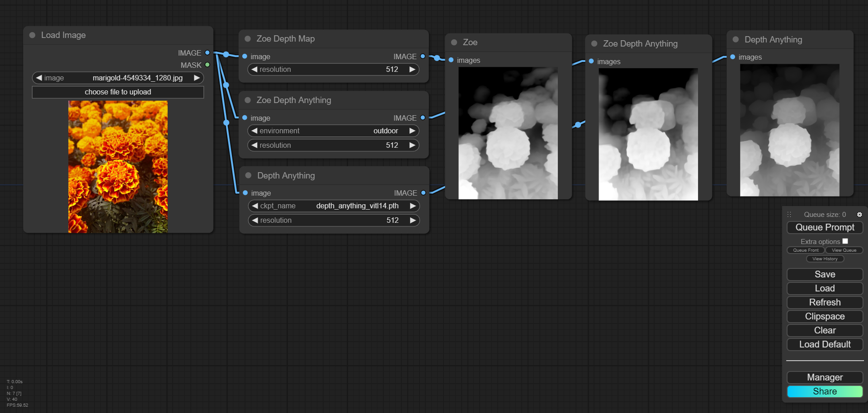Click the image input port on Depth Anything node
The image size is (868, 413).
coord(245,193)
